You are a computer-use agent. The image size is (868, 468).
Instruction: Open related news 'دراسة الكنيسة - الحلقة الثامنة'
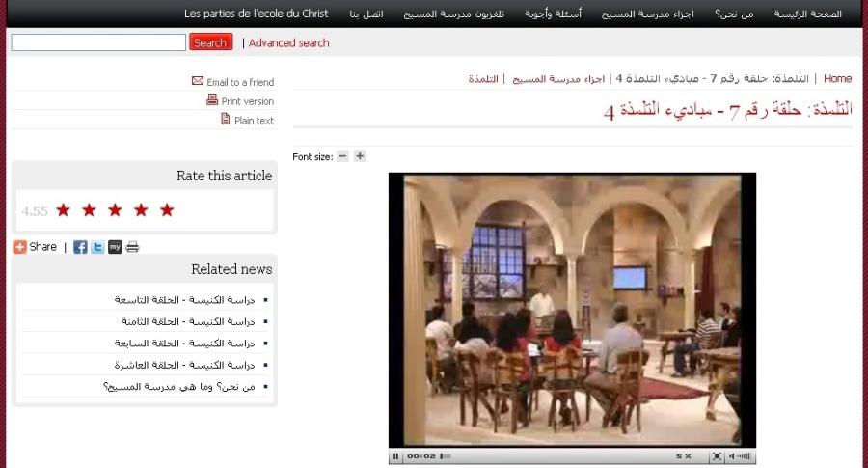(188, 321)
